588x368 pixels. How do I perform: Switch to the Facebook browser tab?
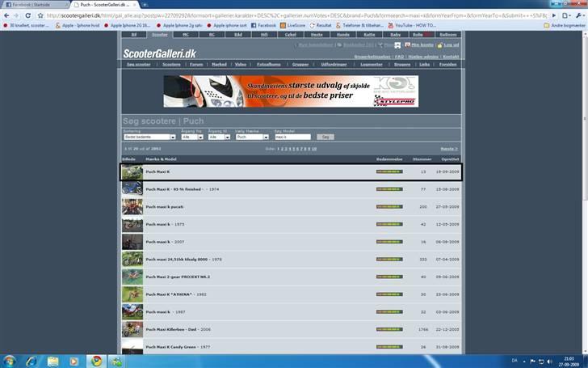[27, 5]
